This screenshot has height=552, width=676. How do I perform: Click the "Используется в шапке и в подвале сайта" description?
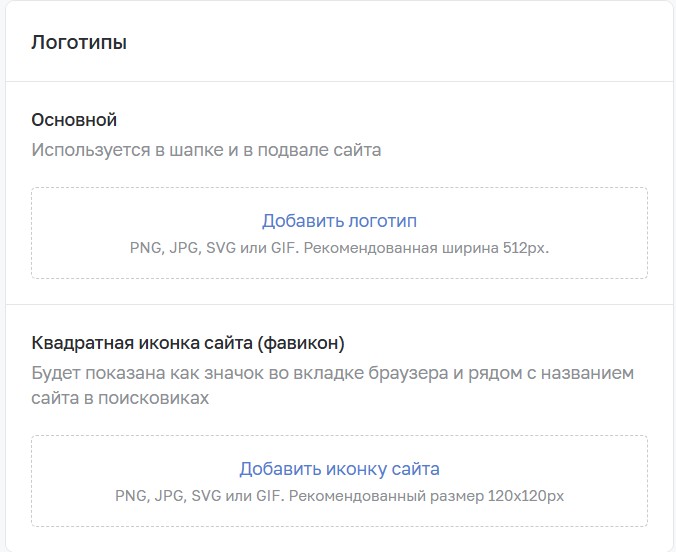[x=206, y=150]
